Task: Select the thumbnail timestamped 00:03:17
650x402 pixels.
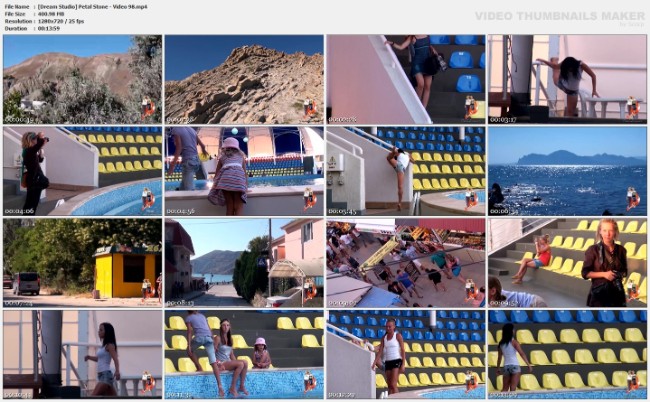Action: point(568,79)
